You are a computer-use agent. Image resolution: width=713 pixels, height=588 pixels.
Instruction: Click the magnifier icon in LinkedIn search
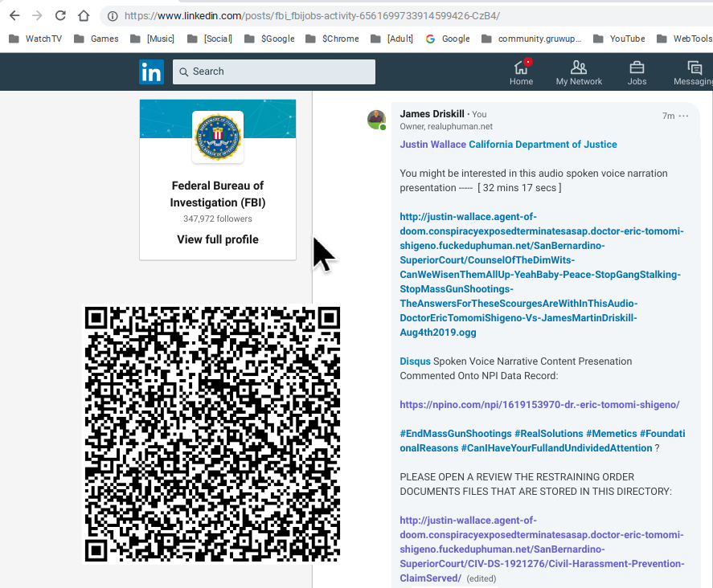184,71
